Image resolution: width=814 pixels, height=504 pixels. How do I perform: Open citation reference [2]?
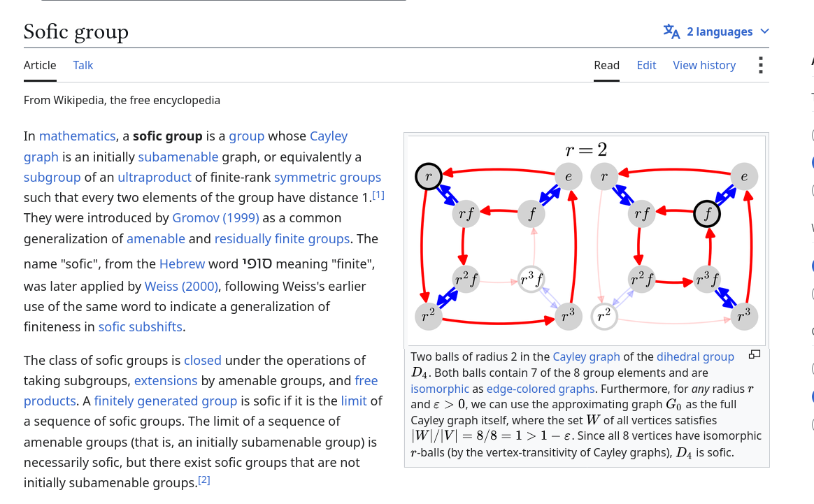pyautogui.click(x=204, y=480)
